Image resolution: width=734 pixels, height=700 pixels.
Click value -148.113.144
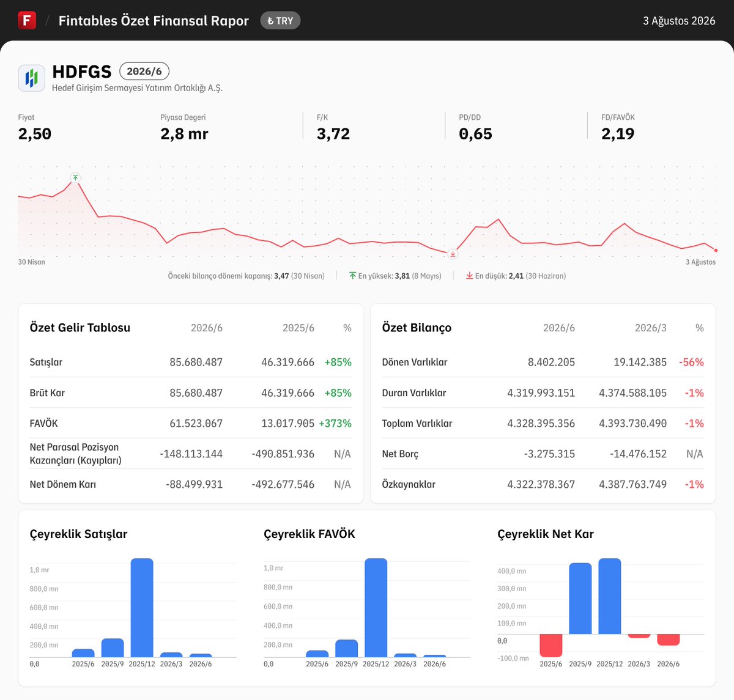point(191,454)
